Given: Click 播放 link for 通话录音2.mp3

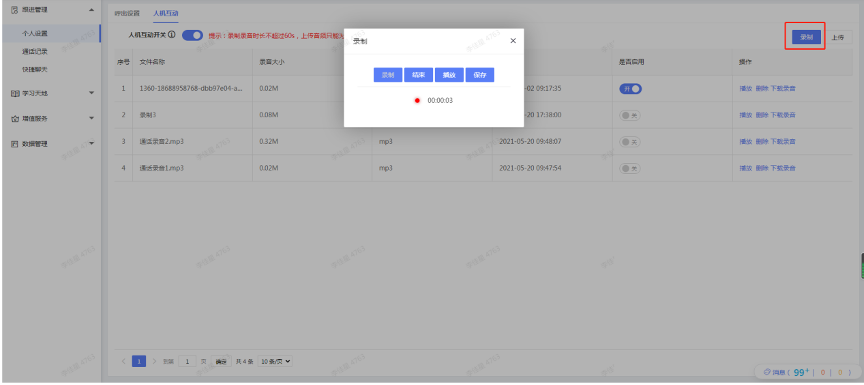Looking at the screenshot, I should (x=746, y=142).
